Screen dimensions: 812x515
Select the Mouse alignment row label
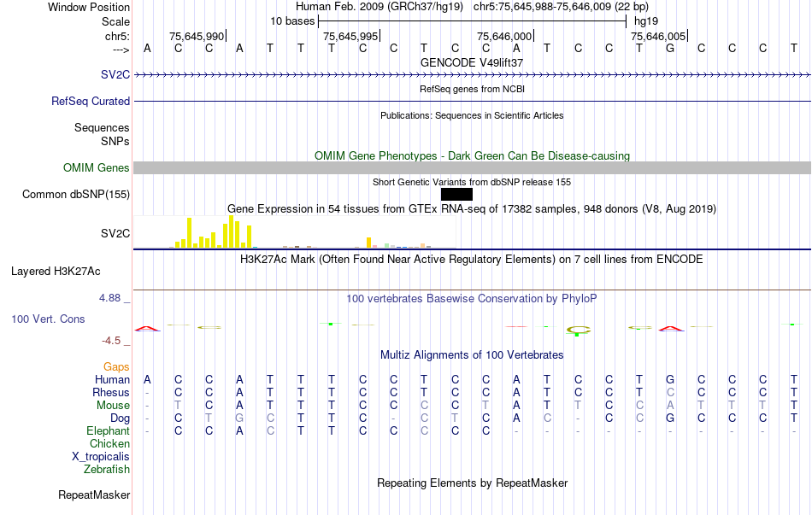point(113,406)
